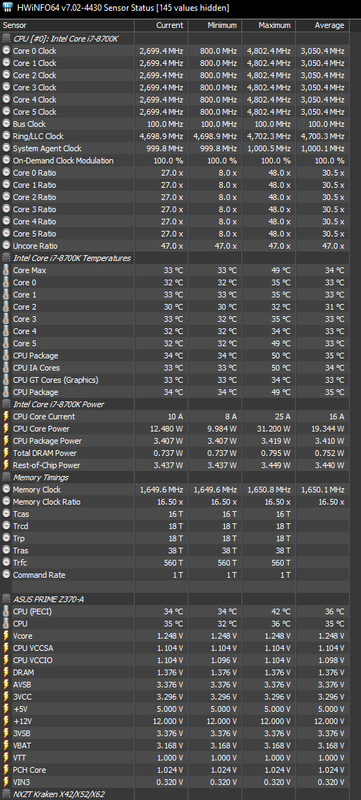Click the Core 3 Ratio row icon

6,209
